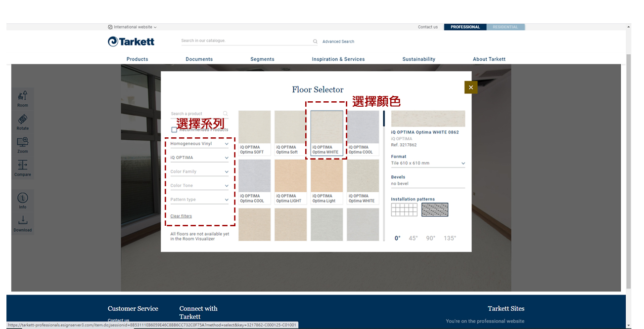This screenshot has width=644, height=329.
Task: Choose the grid installation pattern
Action: (x=404, y=210)
